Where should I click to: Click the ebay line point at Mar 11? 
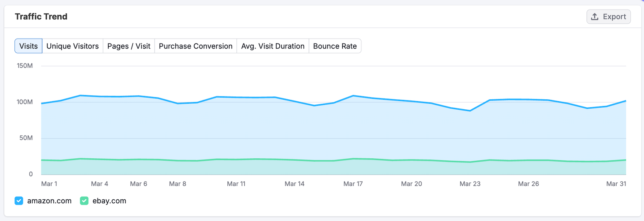[236, 160]
